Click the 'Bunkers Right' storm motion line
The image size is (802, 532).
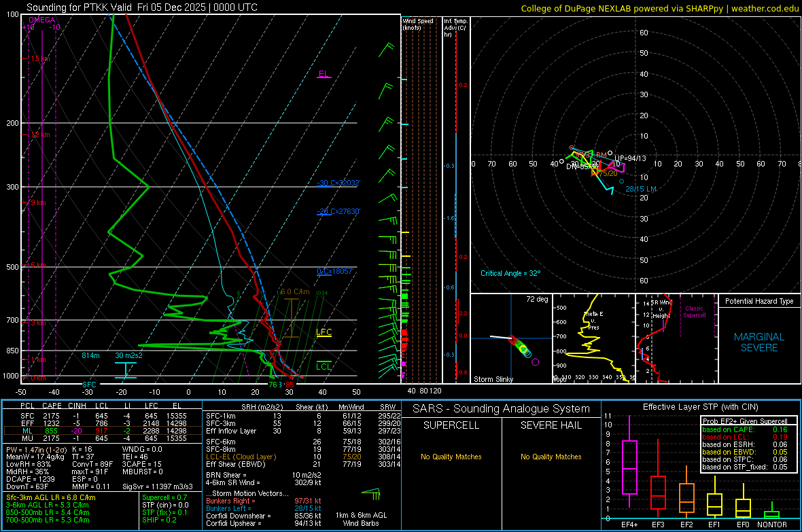click(x=264, y=501)
